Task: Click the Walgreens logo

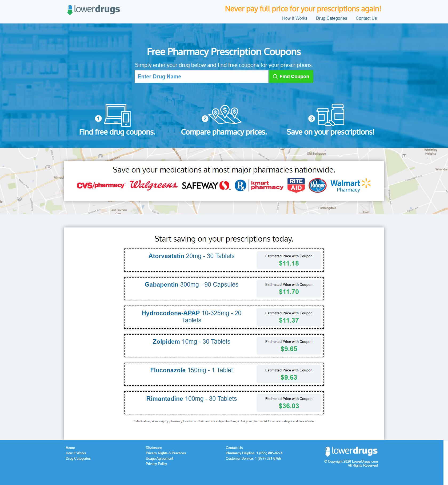Action: pyautogui.click(x=154, y=185)
